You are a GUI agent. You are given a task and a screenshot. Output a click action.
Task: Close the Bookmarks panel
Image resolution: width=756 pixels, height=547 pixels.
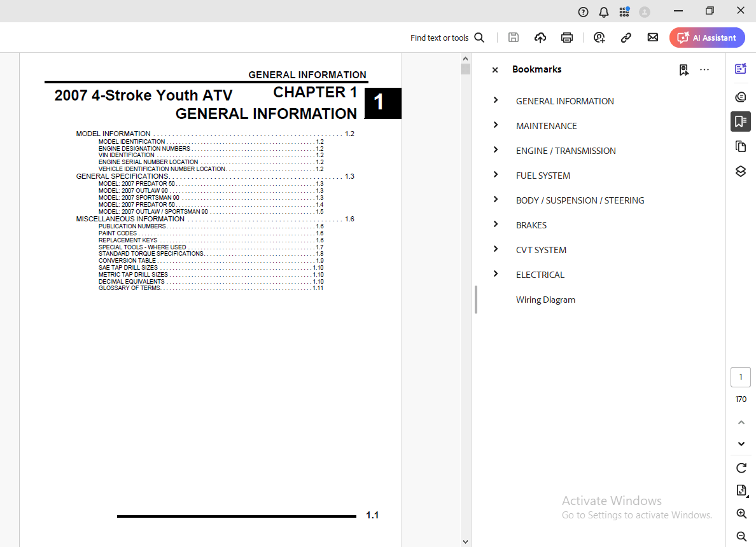495,70
